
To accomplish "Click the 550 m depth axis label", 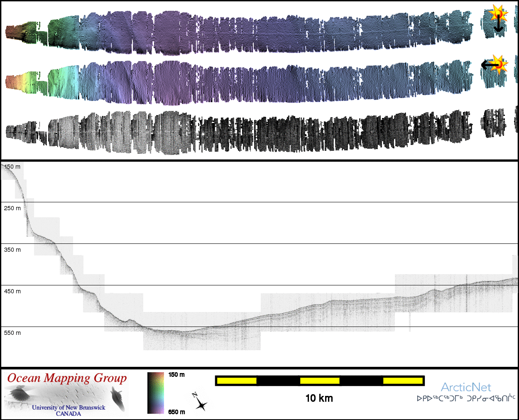I will point(12,333).
